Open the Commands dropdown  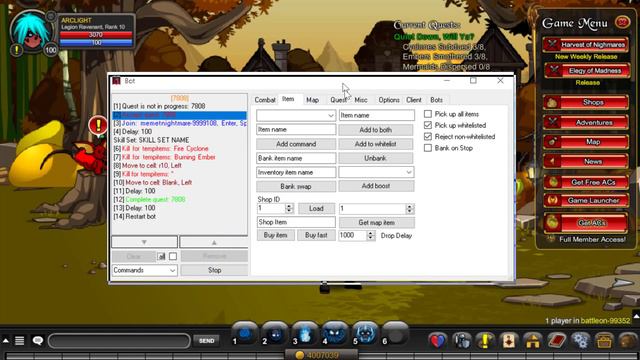click(144, 270)
